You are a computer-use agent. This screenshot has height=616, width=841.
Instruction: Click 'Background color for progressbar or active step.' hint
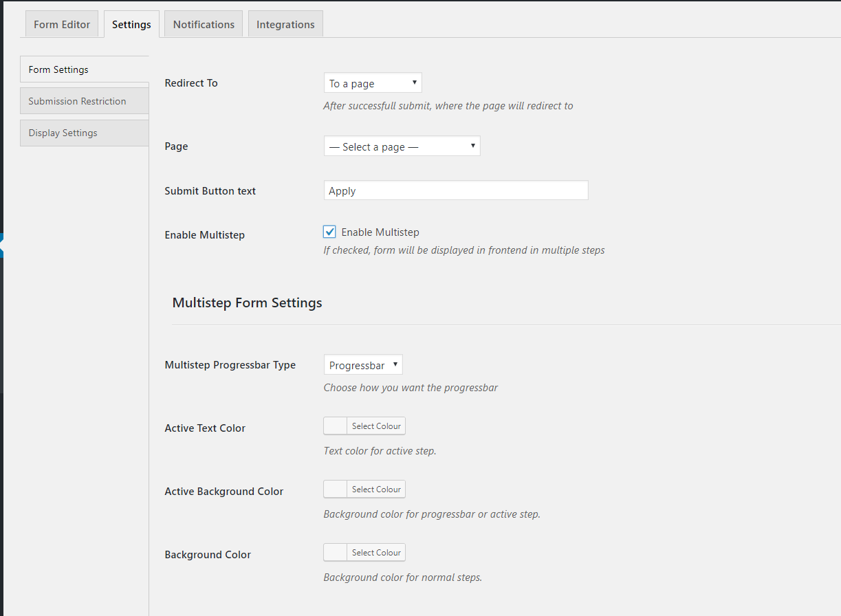point(432,514)
